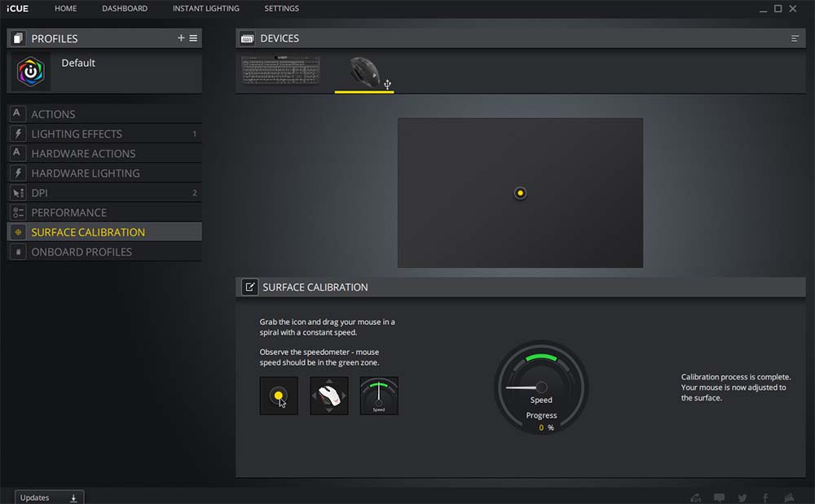
Task: Click the Corsair sails logo icon
Action: pyautogui.click(x=790, y=497)
